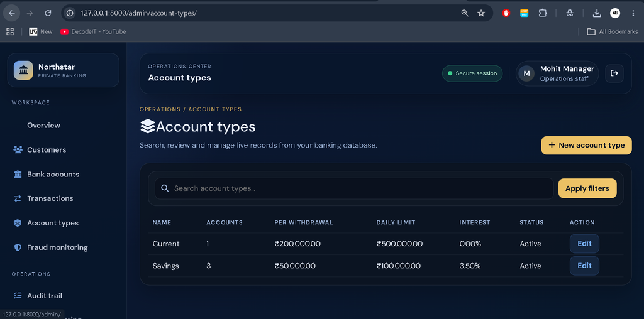
Task: Reload the page with the refresh icon
Action: 48,13
